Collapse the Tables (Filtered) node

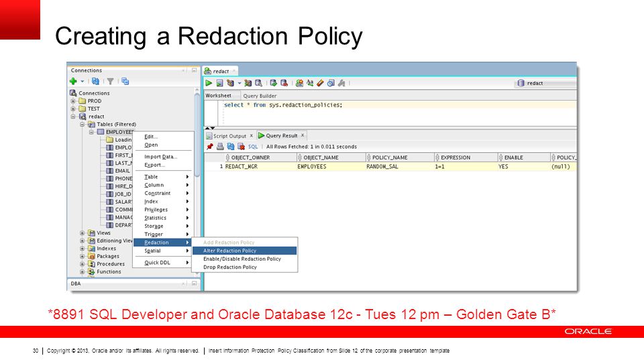click(x=82, y=125)
